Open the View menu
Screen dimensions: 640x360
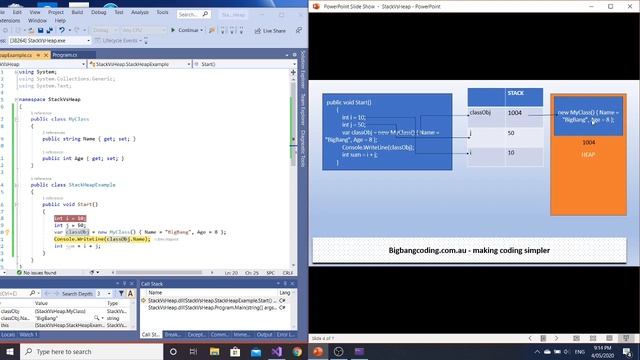tap(35, 12)
